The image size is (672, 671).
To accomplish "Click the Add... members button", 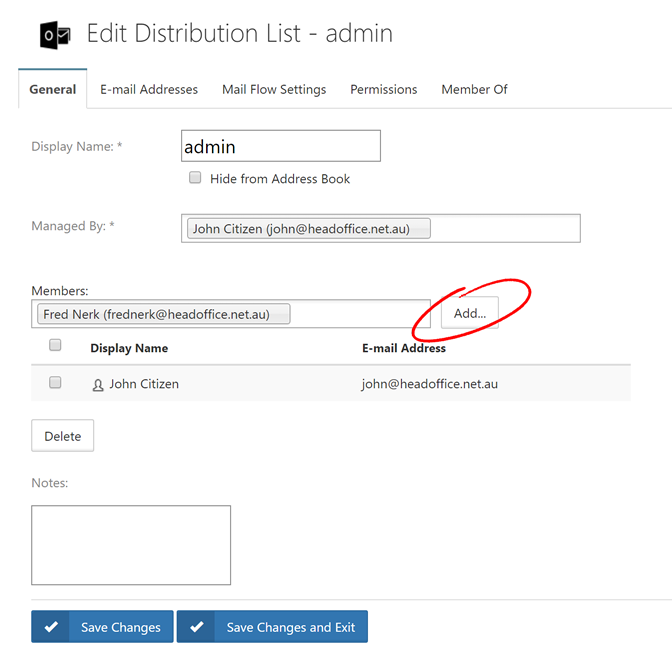I will (470, 313).
